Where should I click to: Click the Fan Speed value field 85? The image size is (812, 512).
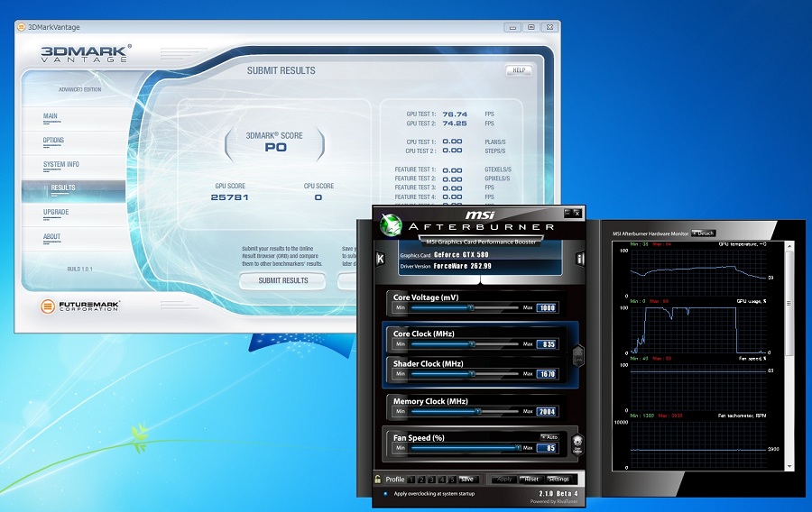(547, 448)
